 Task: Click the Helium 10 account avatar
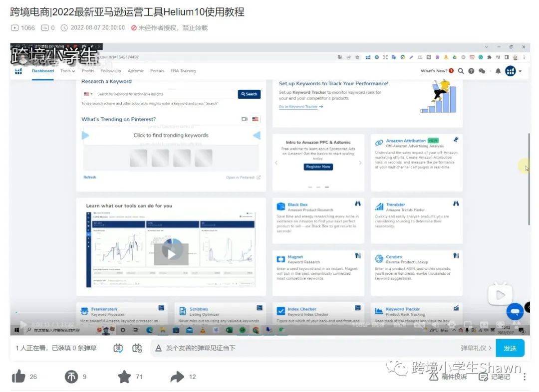click(x=510, y=71)
